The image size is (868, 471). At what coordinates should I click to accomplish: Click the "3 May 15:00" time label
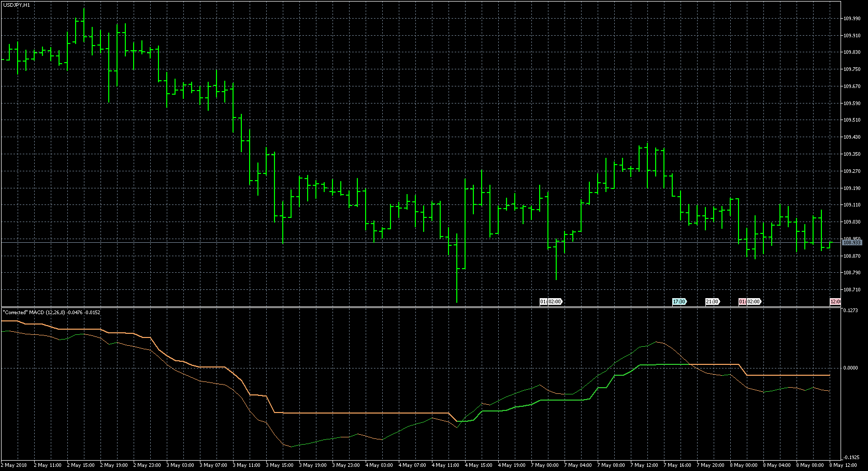tap(280, 465)
